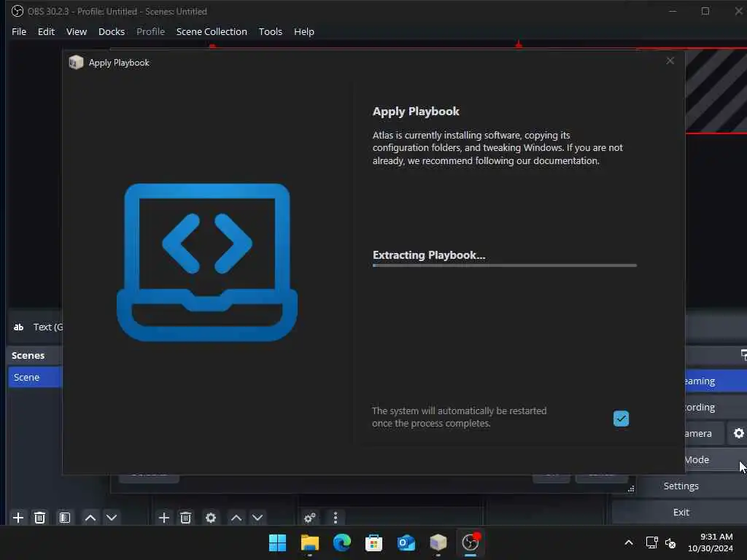Image resolution: width=747 pixels, height=560 pixels.
Task: Open the network status tray icon
Action: [651, 542]
